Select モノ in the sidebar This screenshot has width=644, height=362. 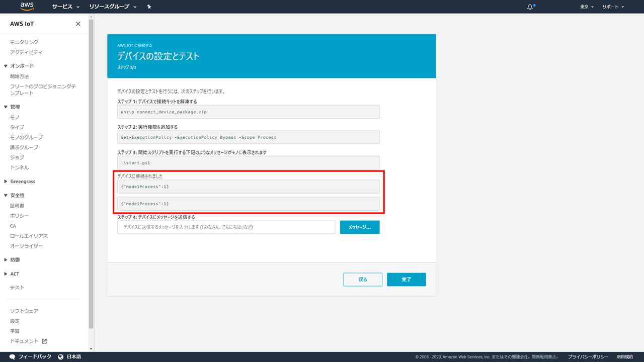[x=15, y=117]
